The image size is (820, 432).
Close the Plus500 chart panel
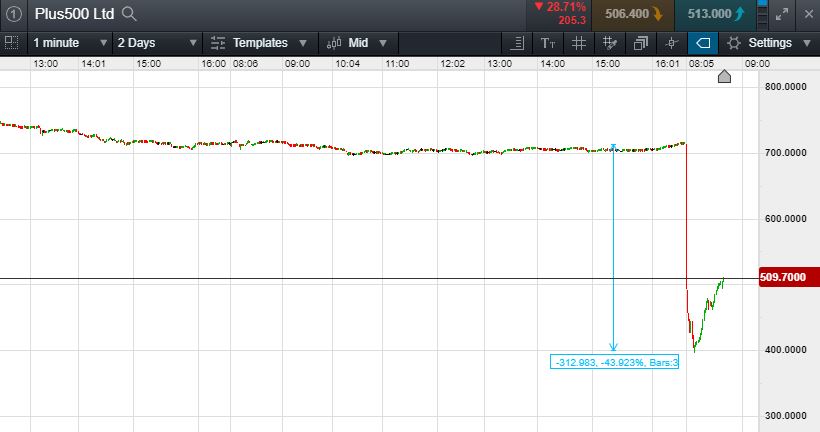point(808,15)
